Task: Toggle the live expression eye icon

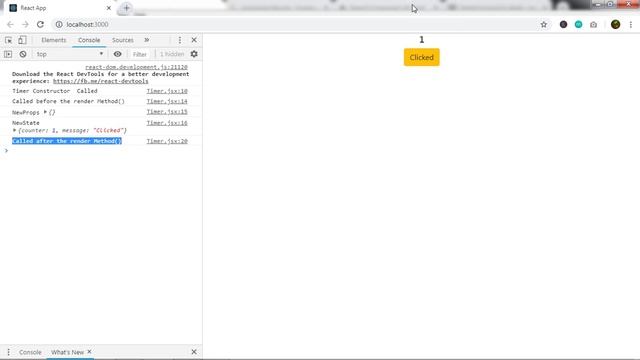Action: coord(118,54)
